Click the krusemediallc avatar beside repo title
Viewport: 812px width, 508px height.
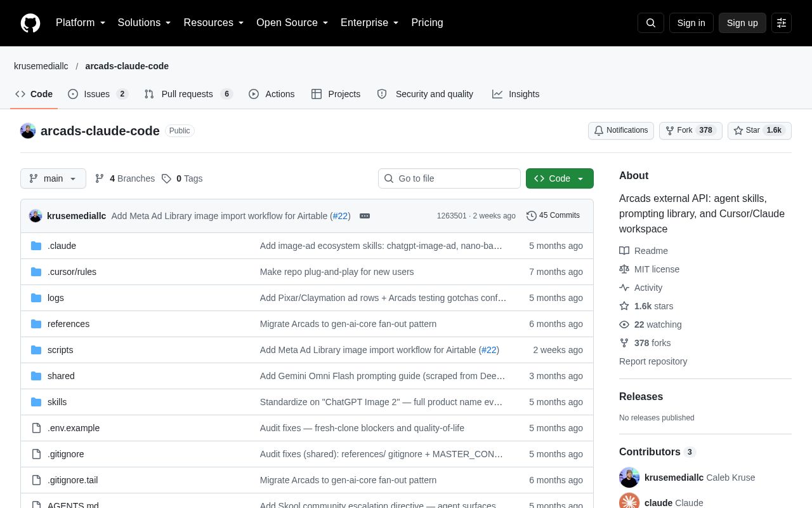[x=28, y=131]
